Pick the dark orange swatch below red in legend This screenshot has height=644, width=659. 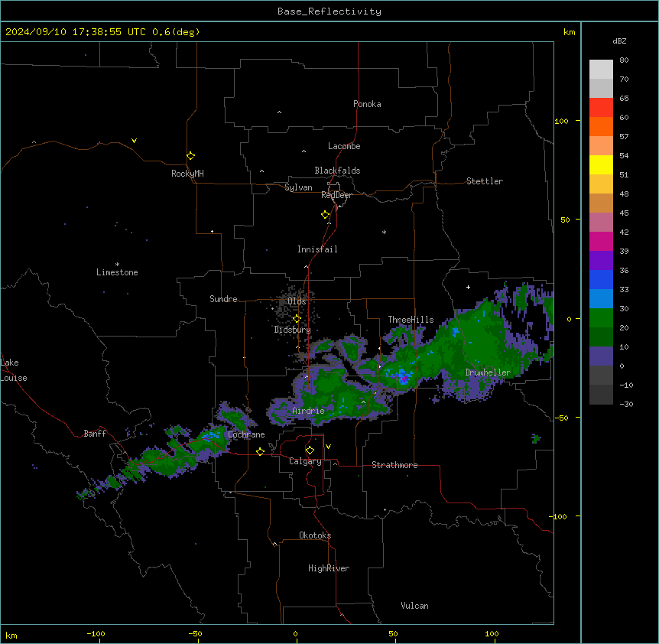pos(601,126)
